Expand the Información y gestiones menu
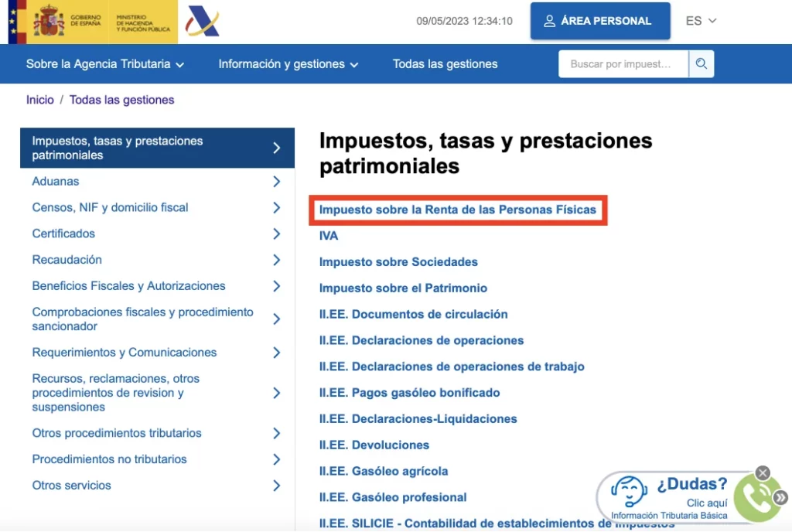The image size is (792, 532). tap(288, 64)
